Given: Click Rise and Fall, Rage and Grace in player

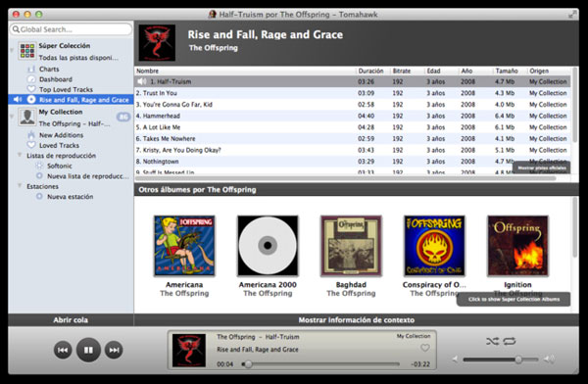Looking at the screenshot, I should (258, 349).
